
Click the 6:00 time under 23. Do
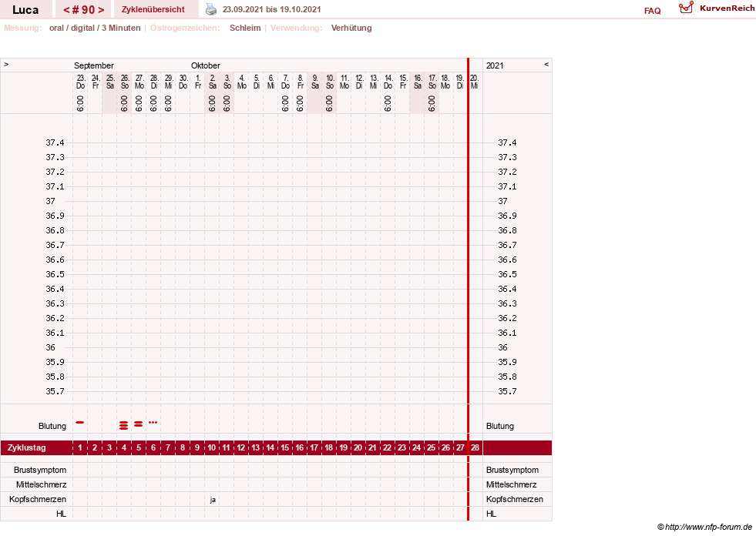[80, 103]
